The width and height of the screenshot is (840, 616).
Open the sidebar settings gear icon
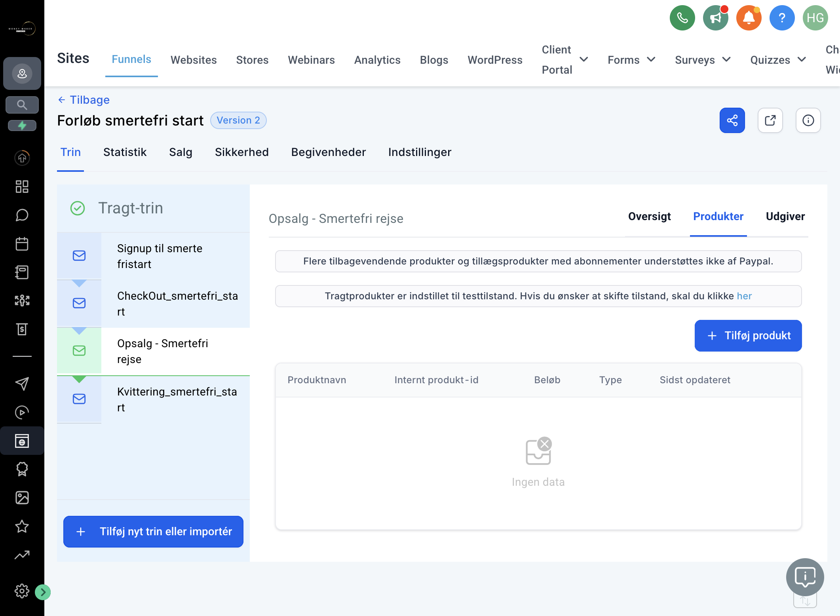coord(22,591)
